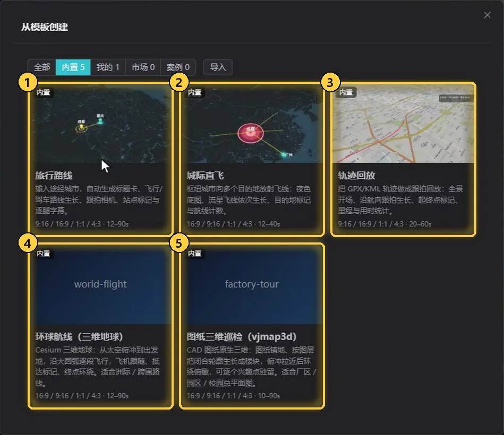Click the 图纸三维巡检（vjmap3d） title
504x435 pixels.
point(242,336)
